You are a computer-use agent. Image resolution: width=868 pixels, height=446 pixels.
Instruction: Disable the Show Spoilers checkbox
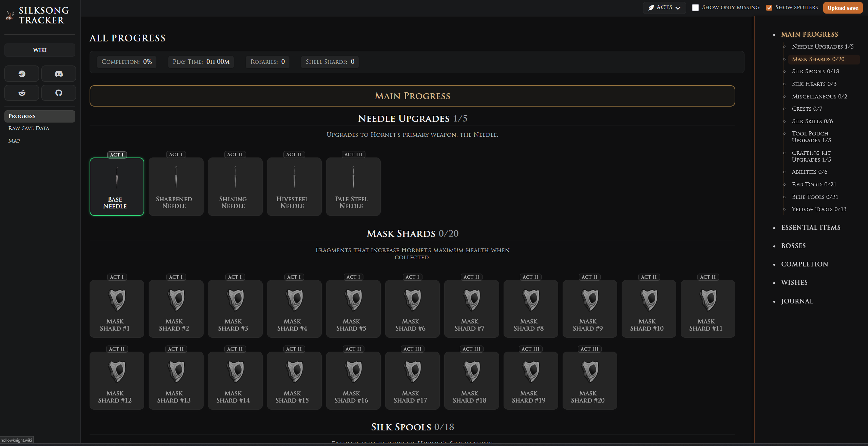(769, 7)
